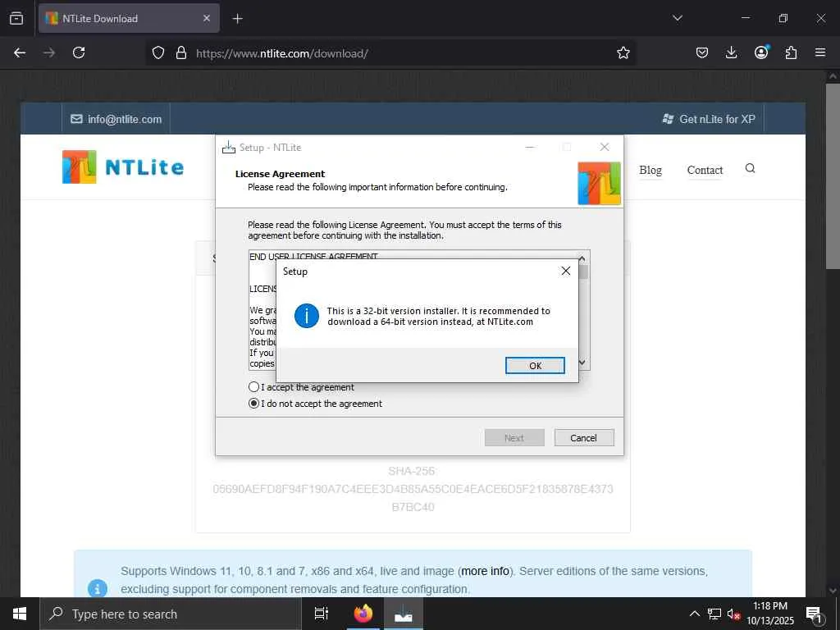This screenshot has height=630, width=840.
Task: Select "I accept the agreement" radio button
Action: pos(254,387)
